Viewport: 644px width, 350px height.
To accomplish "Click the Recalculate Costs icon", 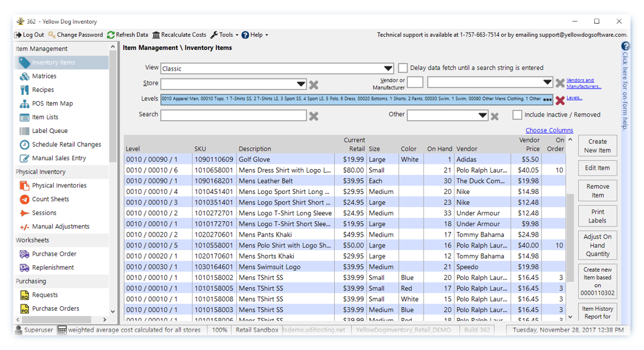I will (156, 35).
